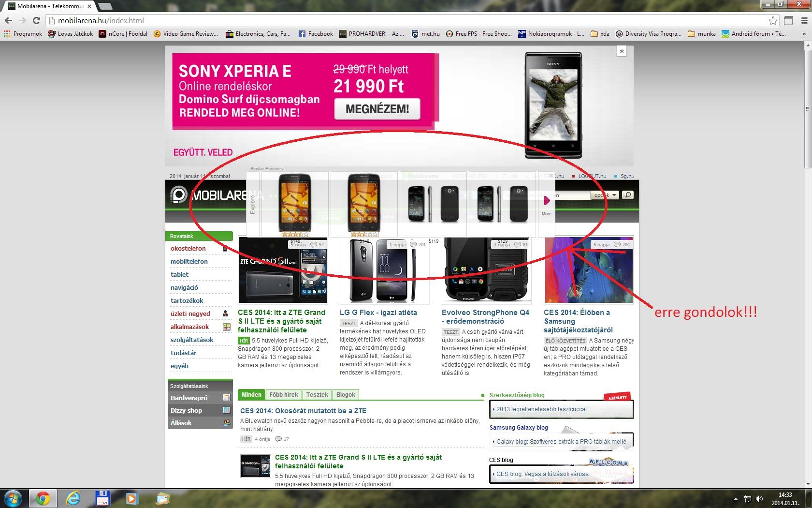Open the tablet category
The width and height of the screenshot is (812, 508).
(x=179, y=274)
